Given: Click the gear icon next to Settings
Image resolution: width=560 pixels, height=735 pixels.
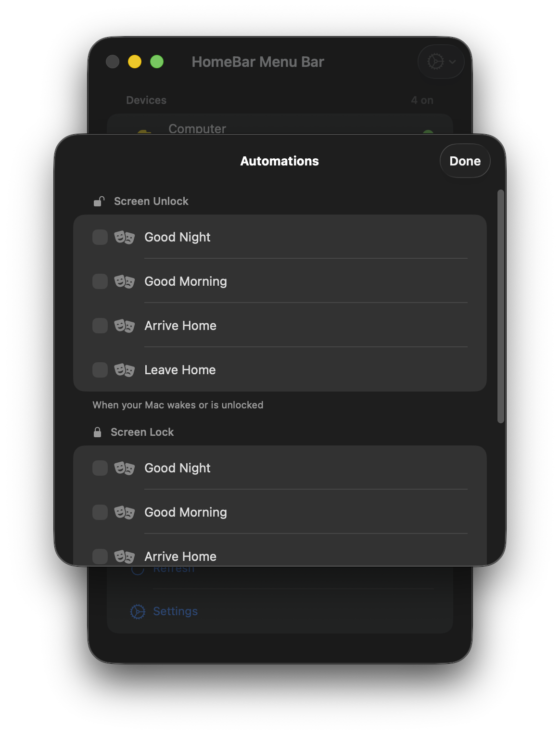Looking at the screenshot, I should [137, 611].
